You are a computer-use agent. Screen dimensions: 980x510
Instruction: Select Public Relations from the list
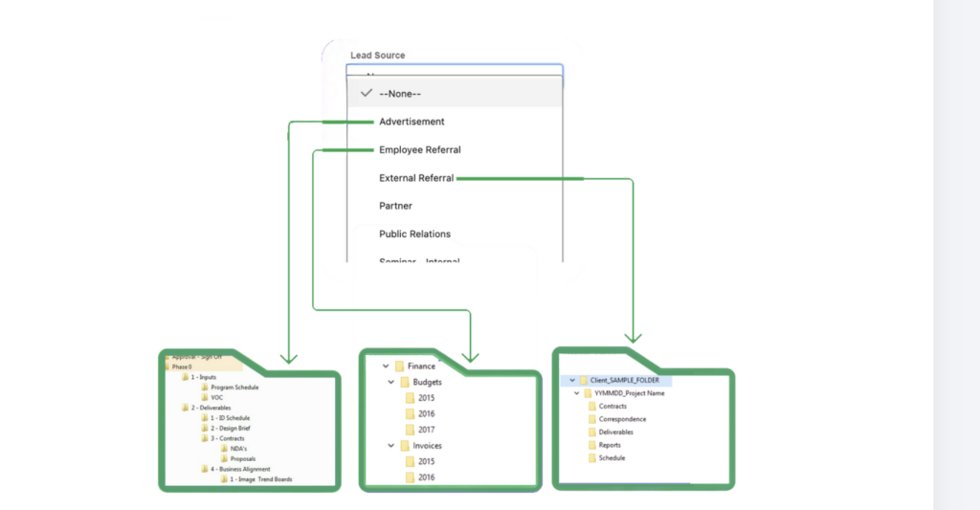point(414,233)
